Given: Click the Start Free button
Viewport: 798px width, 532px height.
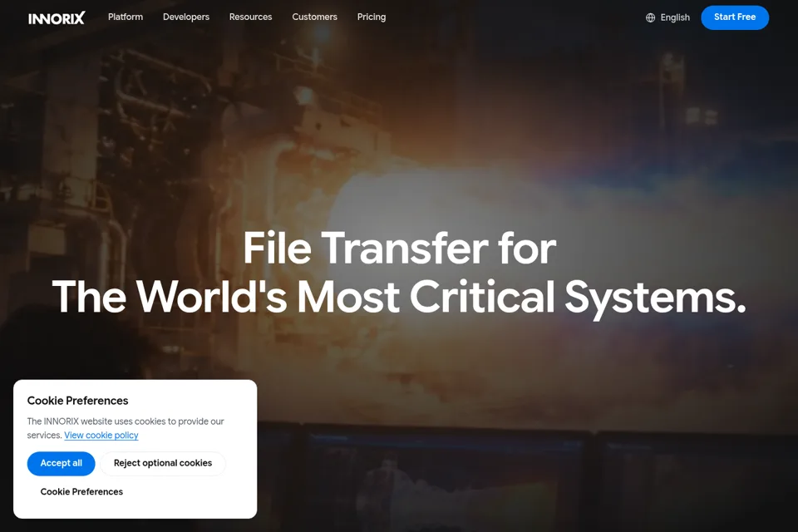Looking at the screenshot, I should tap(735, 17).
